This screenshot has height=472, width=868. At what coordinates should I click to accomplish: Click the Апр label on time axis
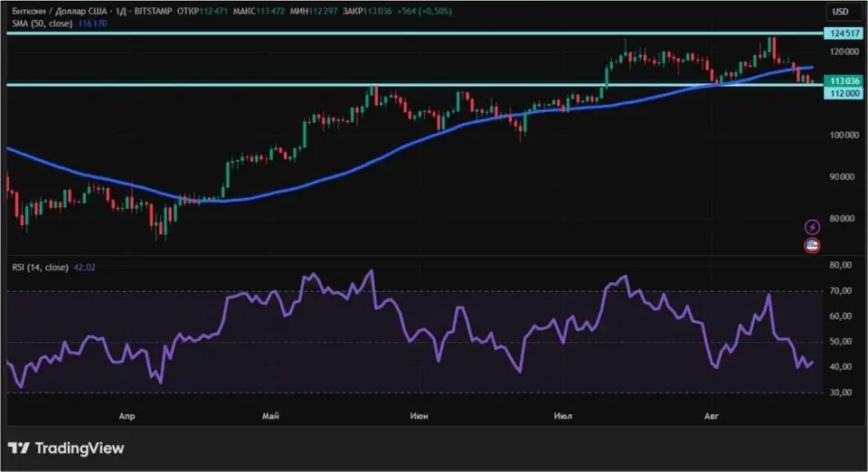(x=127, y=416)
